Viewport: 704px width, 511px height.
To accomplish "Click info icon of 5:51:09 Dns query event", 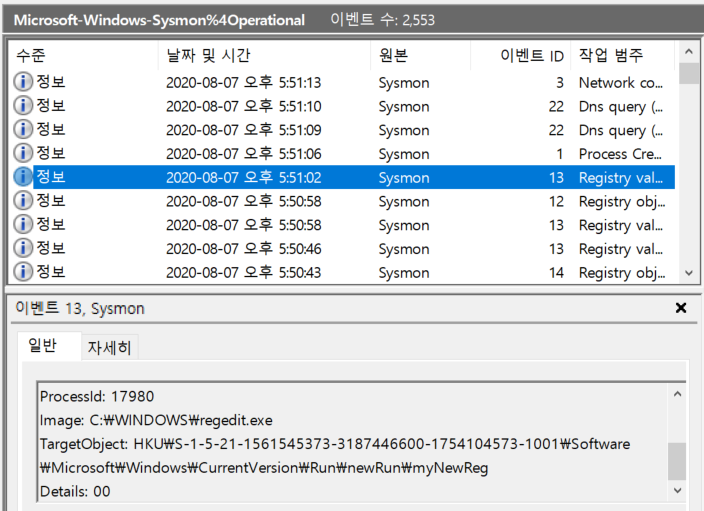I will click(22, 129).
